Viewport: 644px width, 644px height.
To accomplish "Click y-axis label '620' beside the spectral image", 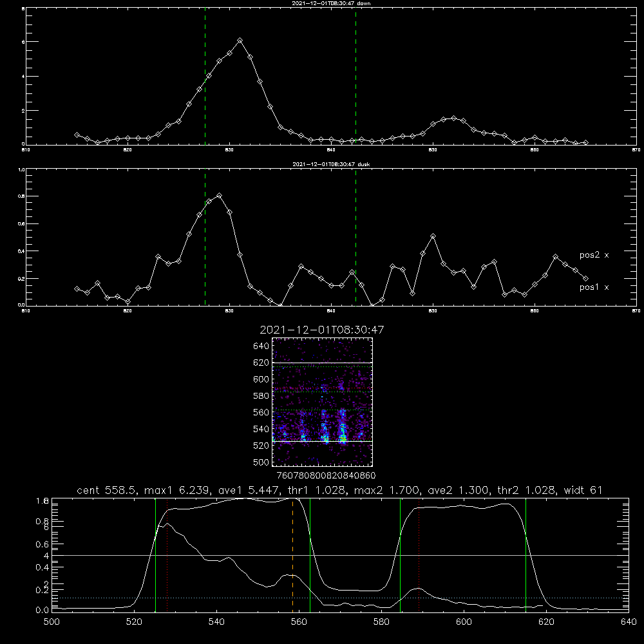I will pyautogui.click(x=261, y=363).
